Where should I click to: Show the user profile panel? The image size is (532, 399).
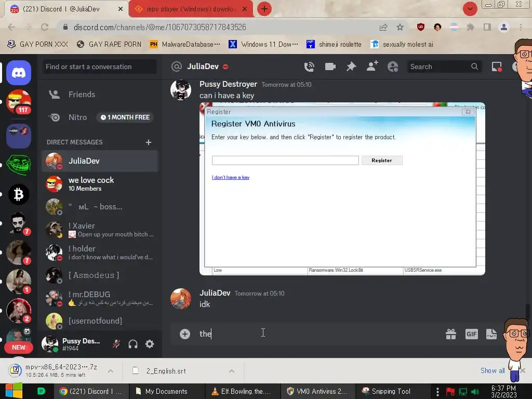click(x=393, y=66)
